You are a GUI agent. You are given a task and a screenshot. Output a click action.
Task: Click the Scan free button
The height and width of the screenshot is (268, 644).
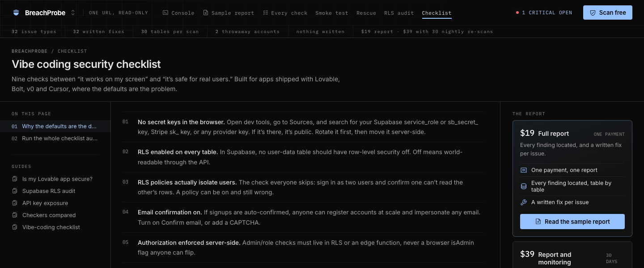coord(607,13)
